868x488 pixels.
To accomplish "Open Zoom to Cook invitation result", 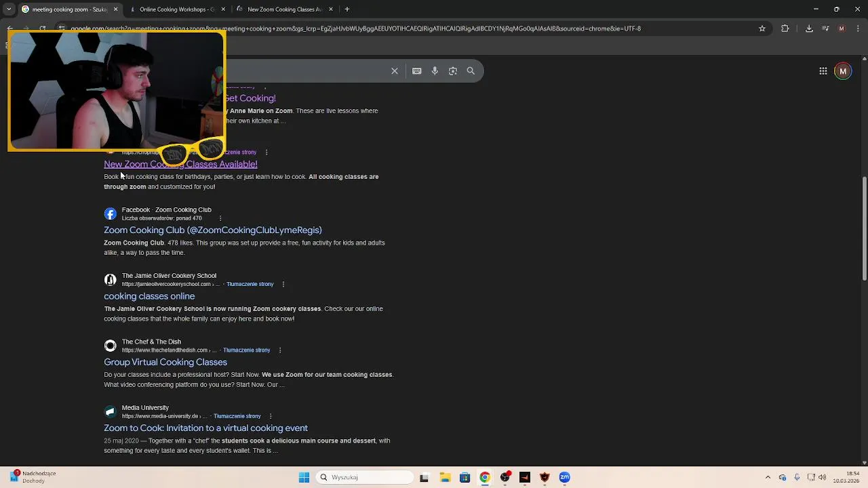I will [x=205, y=428].
